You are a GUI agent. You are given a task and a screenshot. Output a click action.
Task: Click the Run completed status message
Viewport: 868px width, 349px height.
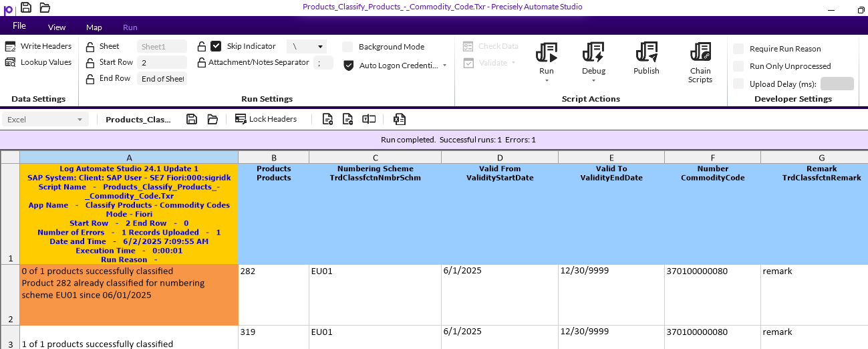coord(458,140)
